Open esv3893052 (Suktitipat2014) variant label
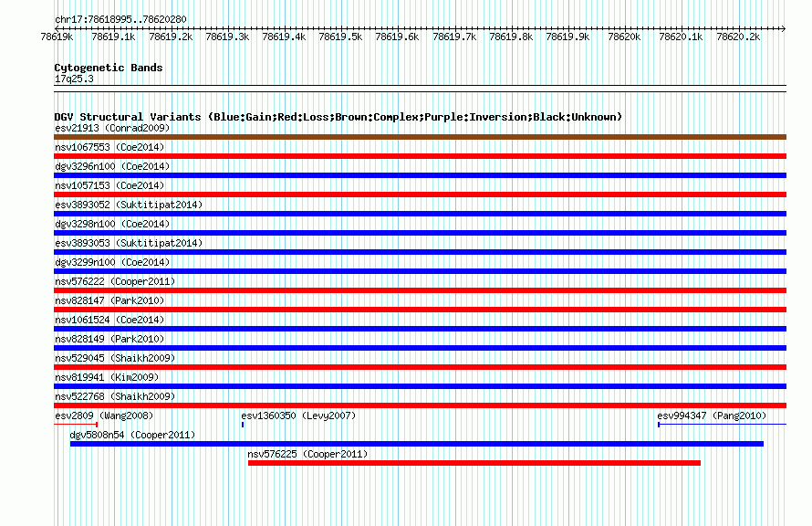812x526 pixels. point(129,205)
